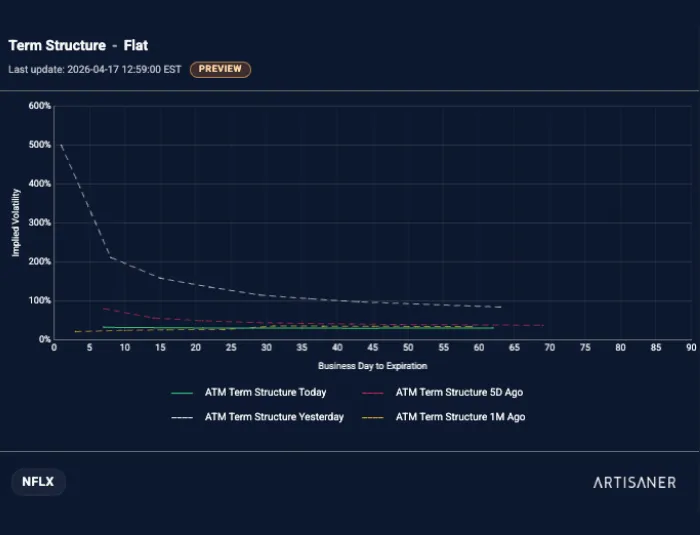
Task: Click the 30 x-axis tick label
Action: point(267,347)
